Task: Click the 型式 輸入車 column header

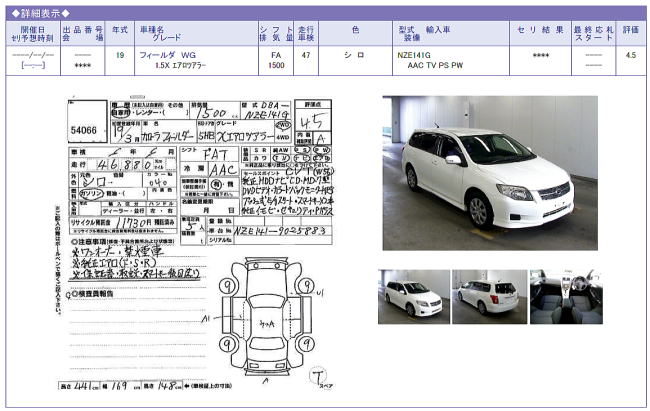Action: click(451, 34)
